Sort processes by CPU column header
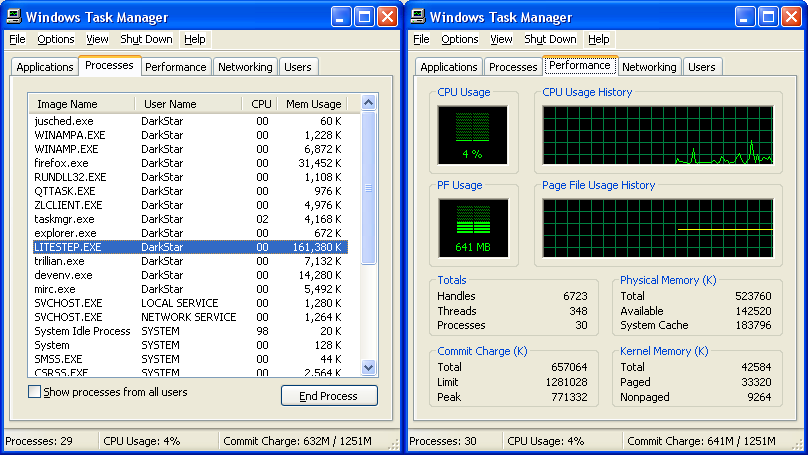 [260, 104]
